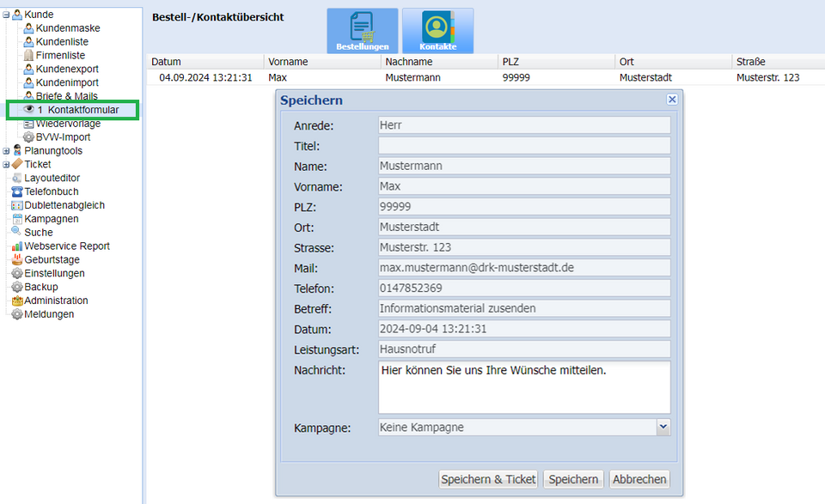This screenshot has height=504, width=825.
Task: Click the Anrede field containing Herr
Action: (x=524, y=125)
